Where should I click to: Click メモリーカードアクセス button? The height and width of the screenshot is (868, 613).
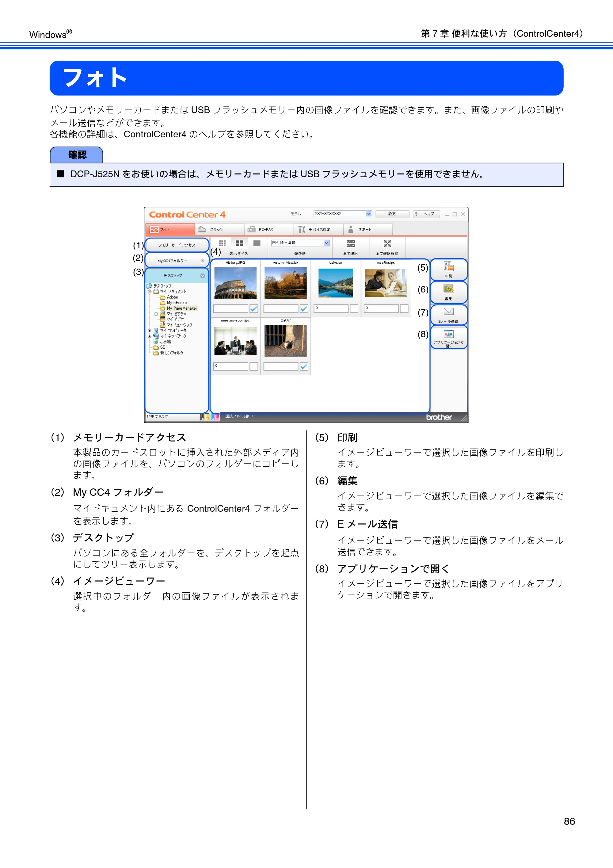(177, 245)
